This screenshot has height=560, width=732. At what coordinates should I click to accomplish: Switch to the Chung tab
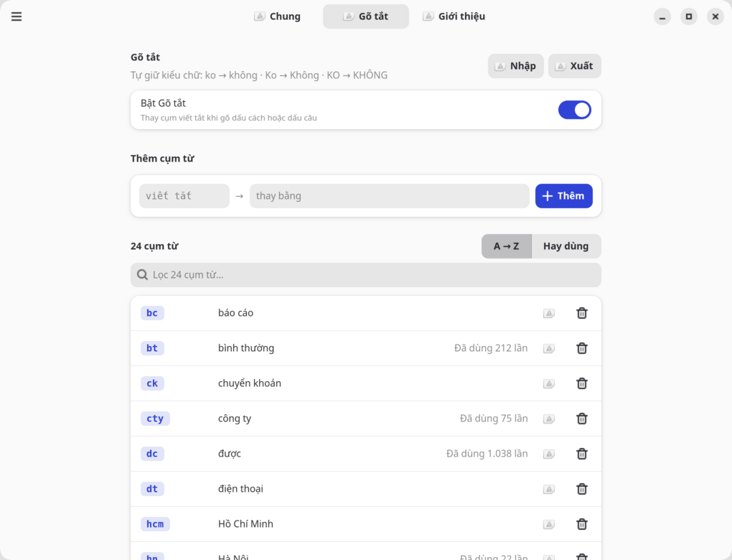(278, 17)
